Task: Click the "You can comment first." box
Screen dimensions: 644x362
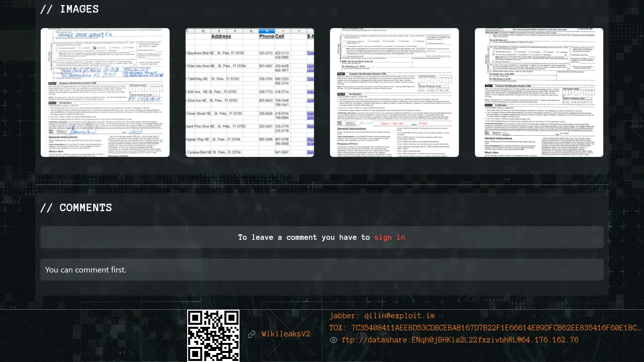Action: (322, 269)
